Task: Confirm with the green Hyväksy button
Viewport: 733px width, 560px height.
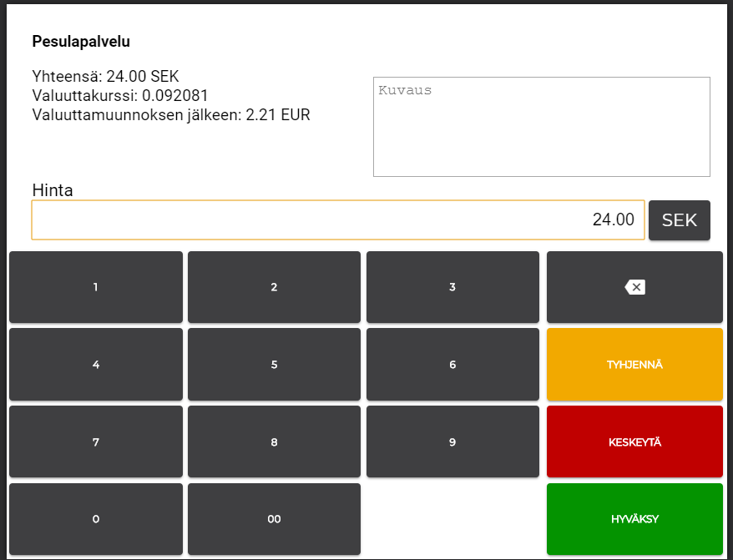Action: pos(634,519)
